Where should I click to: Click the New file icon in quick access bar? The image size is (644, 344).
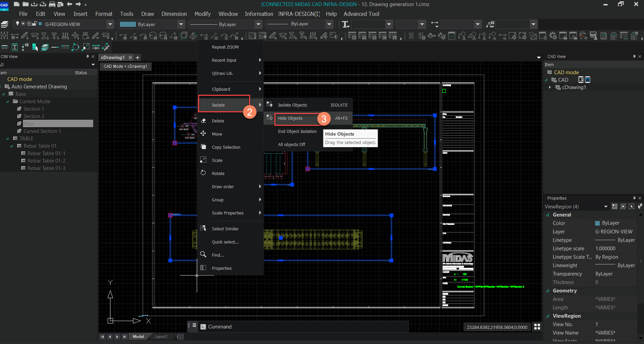17,4
